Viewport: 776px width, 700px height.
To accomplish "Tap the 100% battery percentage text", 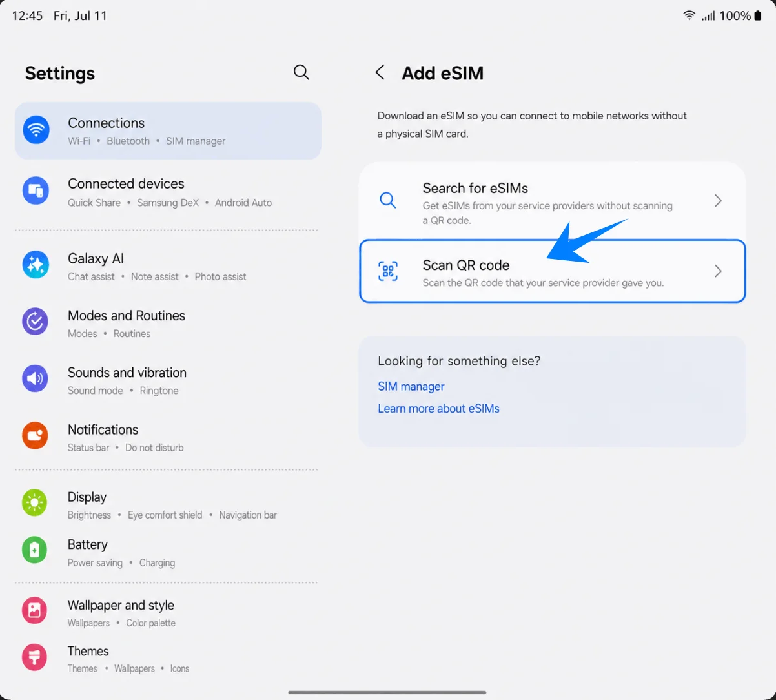I will click(735, 15).
